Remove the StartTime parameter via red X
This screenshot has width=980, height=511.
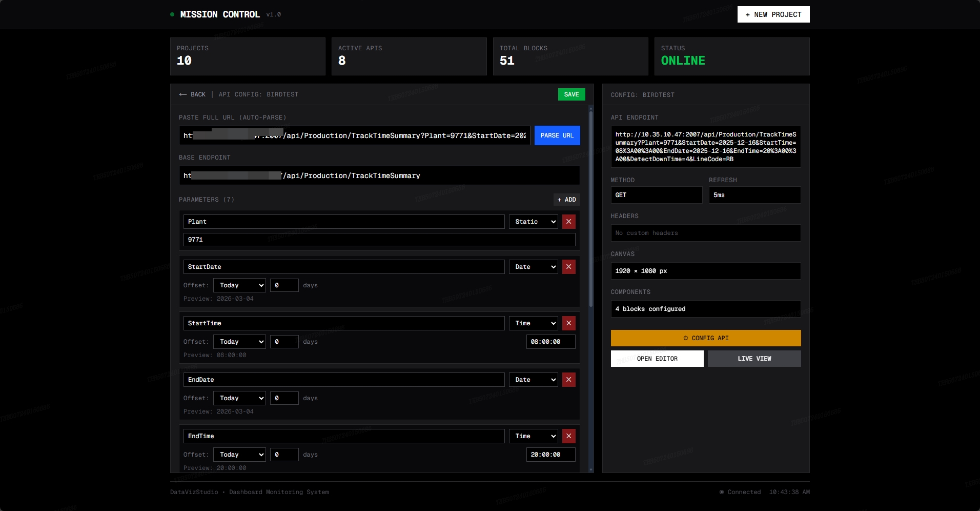(568, 323)
